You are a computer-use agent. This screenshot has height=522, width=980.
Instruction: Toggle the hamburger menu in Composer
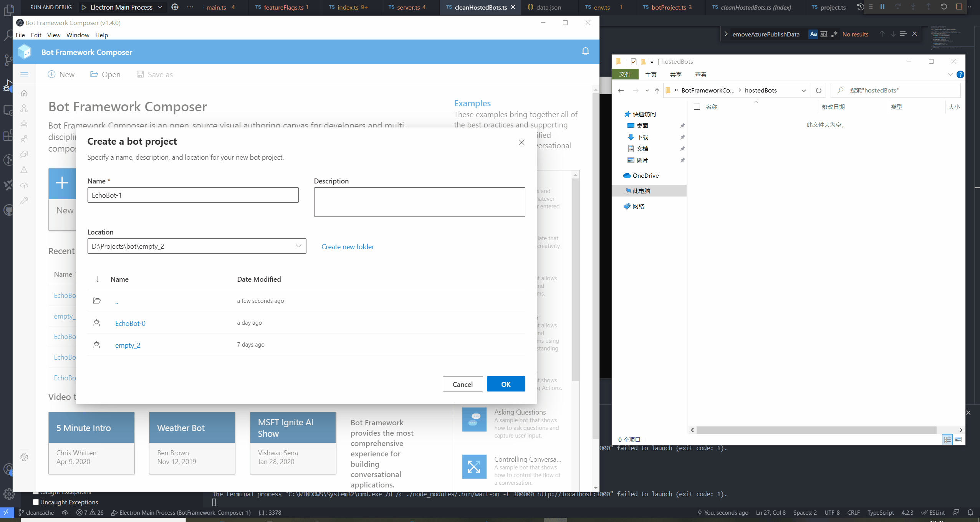point(24,74)
